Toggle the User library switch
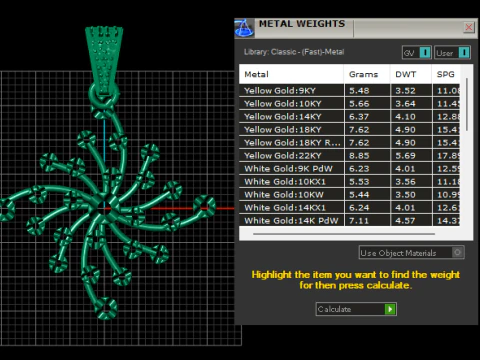The image size is (480, 360). (x=452, y=53)
